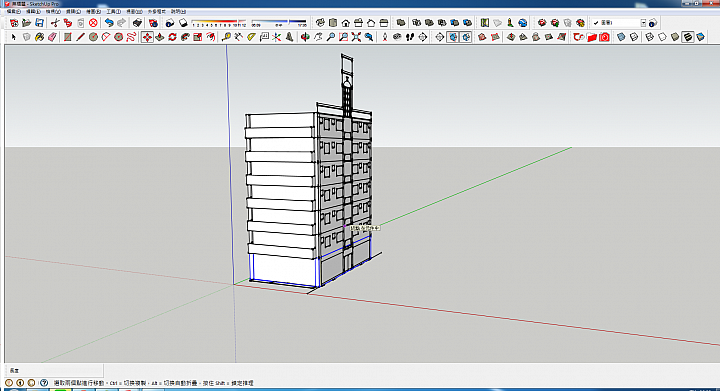Select the Rotate tool
Screen dimensions: 720x391
click(173, 37)
